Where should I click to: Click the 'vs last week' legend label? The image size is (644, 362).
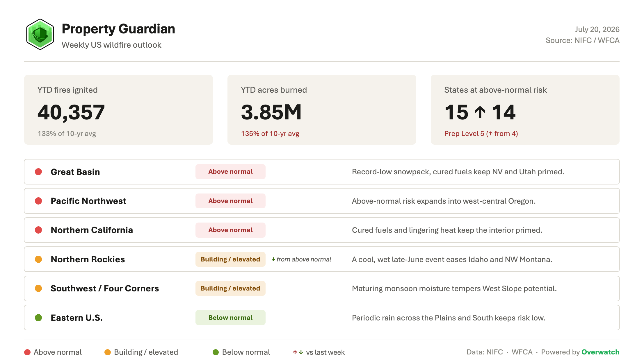[x=325, y=352]
